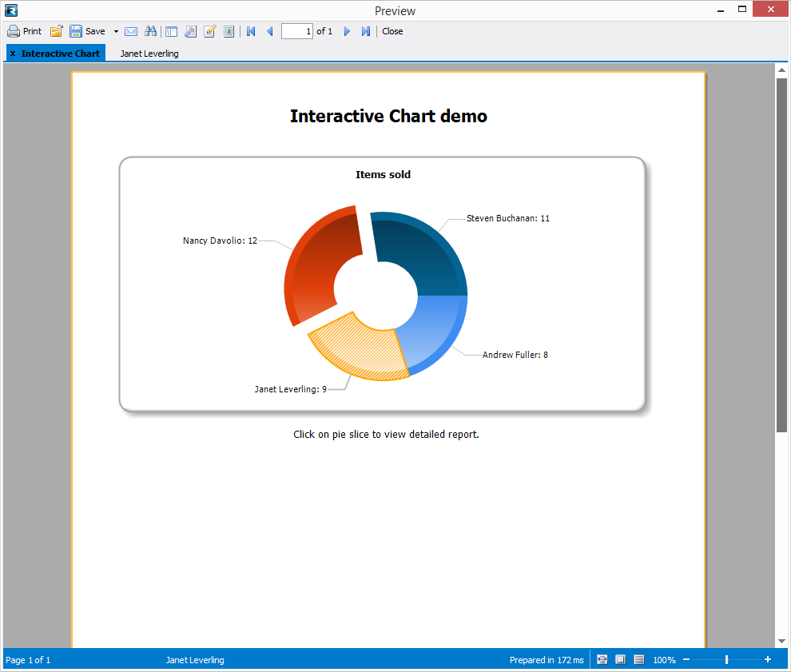Save the report
This screenshot has height=672, width=791.
(x=88, y=31)
